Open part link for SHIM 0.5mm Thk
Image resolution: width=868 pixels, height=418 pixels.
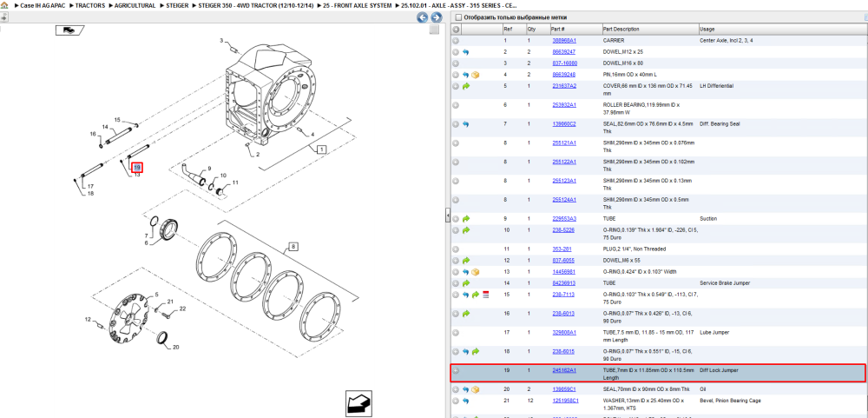click(564, 200)
